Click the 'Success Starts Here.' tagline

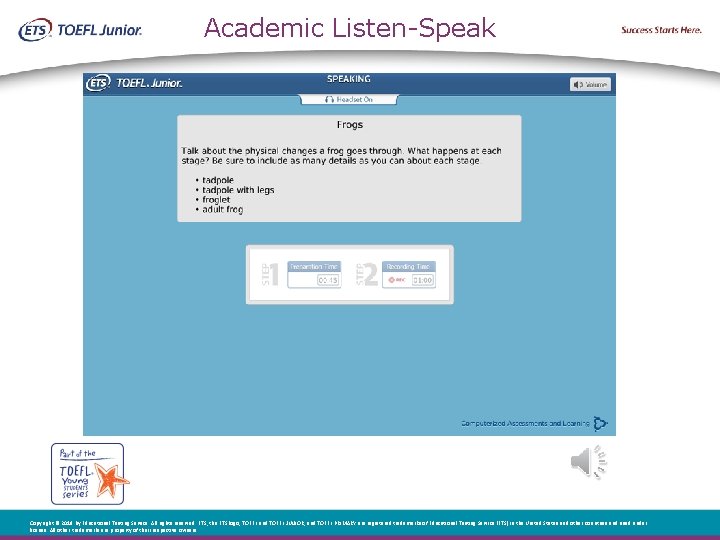coord(661,30)
